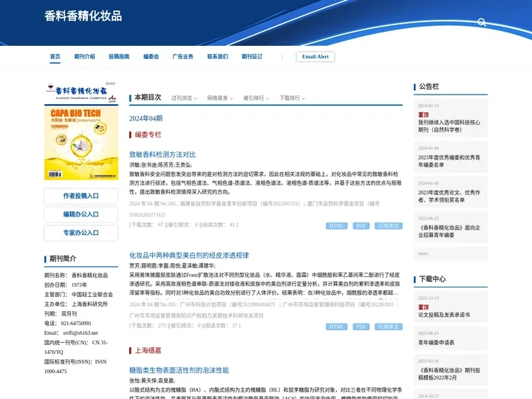The width and height of the screenshot is (532, 399).
Task: Click 主办单位 上海香料研究所 text
Action: pos(76,304)
